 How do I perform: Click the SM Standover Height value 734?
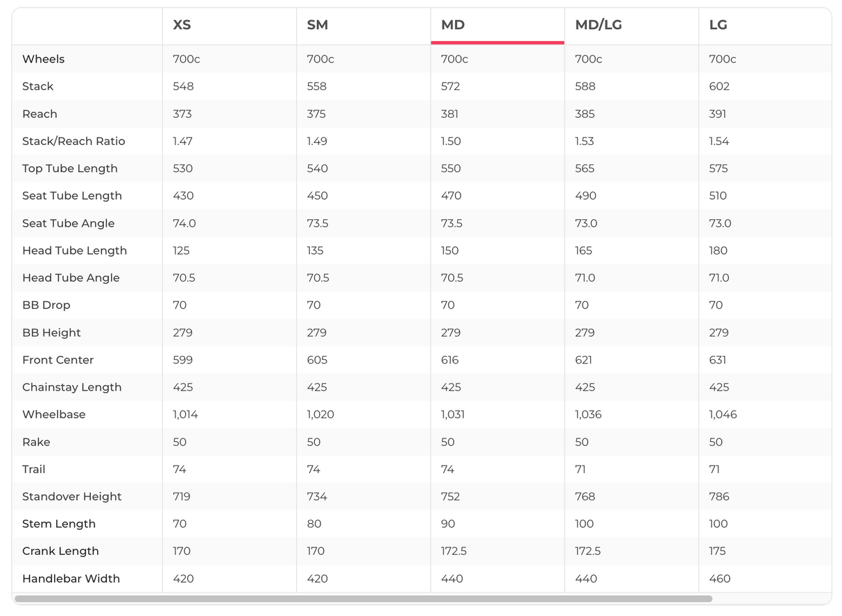317,497
